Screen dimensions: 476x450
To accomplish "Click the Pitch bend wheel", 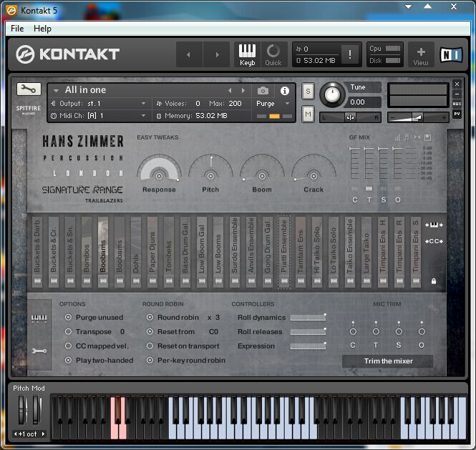I will [x=22, y=410].
